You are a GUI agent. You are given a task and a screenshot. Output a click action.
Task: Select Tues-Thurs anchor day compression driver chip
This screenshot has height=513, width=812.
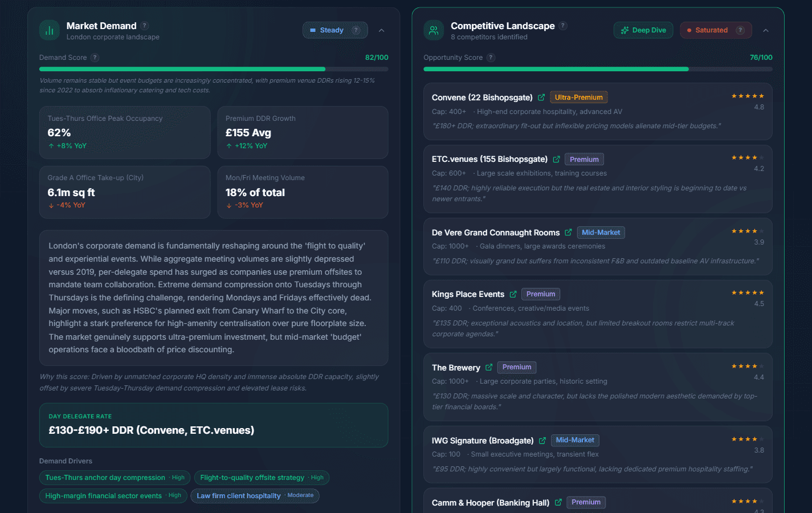click(115, 478)
